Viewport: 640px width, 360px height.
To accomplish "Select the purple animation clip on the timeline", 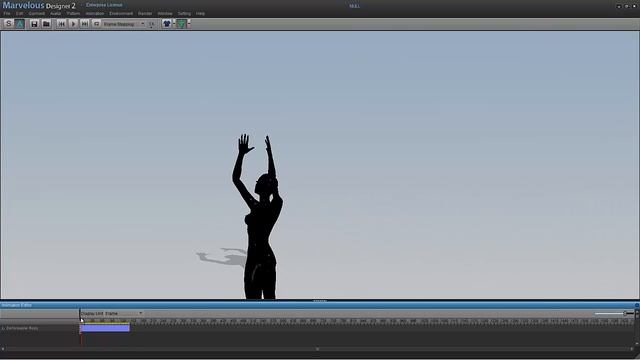I will [105, 328].
